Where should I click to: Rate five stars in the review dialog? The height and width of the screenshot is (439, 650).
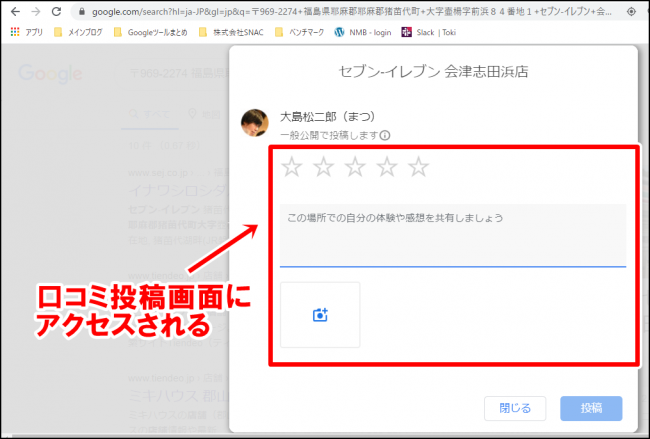pos(418,167)
